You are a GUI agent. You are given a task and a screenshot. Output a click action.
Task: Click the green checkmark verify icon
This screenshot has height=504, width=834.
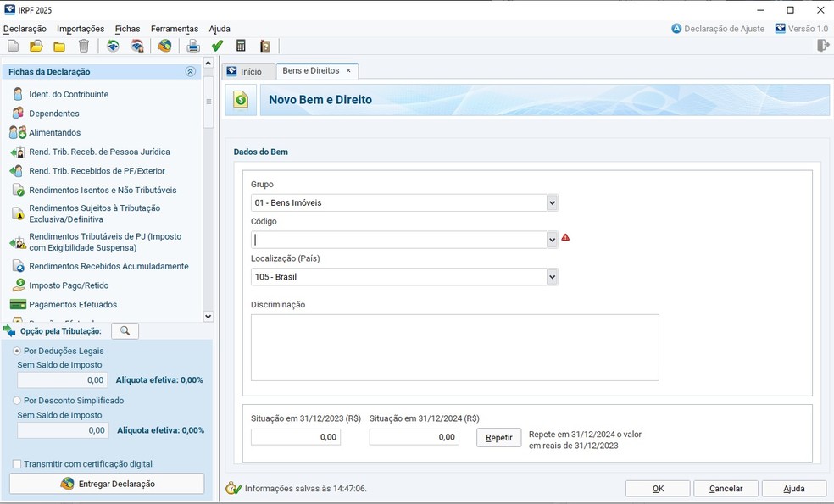pos(217,47)
